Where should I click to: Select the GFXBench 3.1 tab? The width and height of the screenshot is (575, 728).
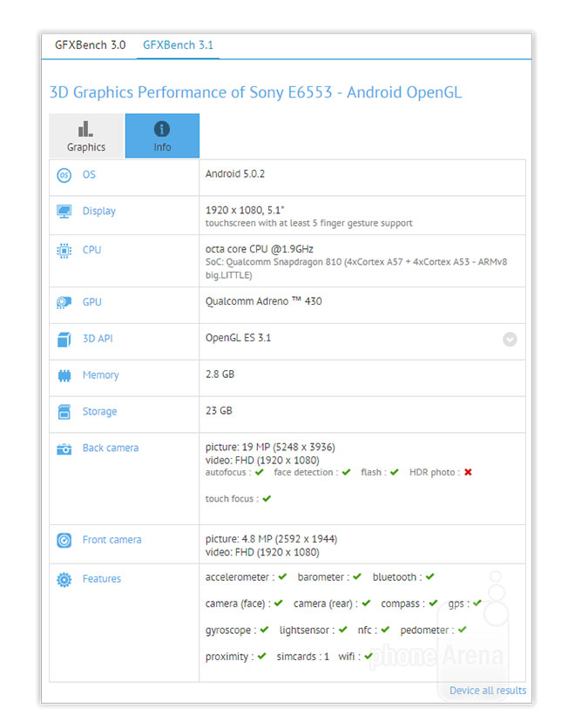pos(178,45)
